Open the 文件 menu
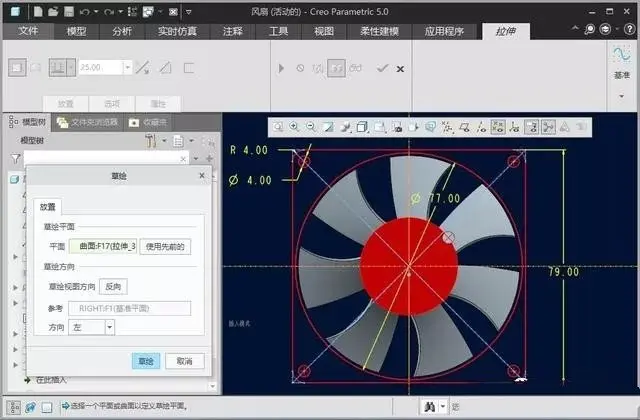 pyautogui.click(x=28, y=31)
